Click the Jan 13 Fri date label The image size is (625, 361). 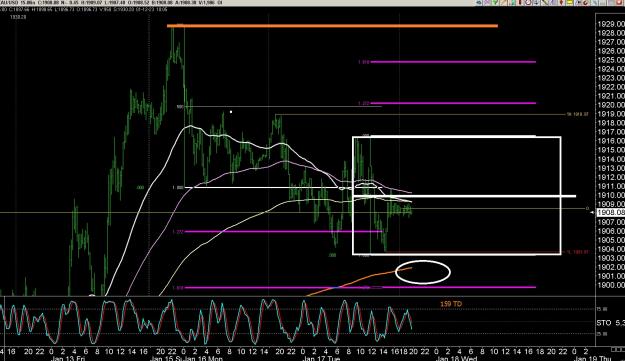tap(68, 358)
